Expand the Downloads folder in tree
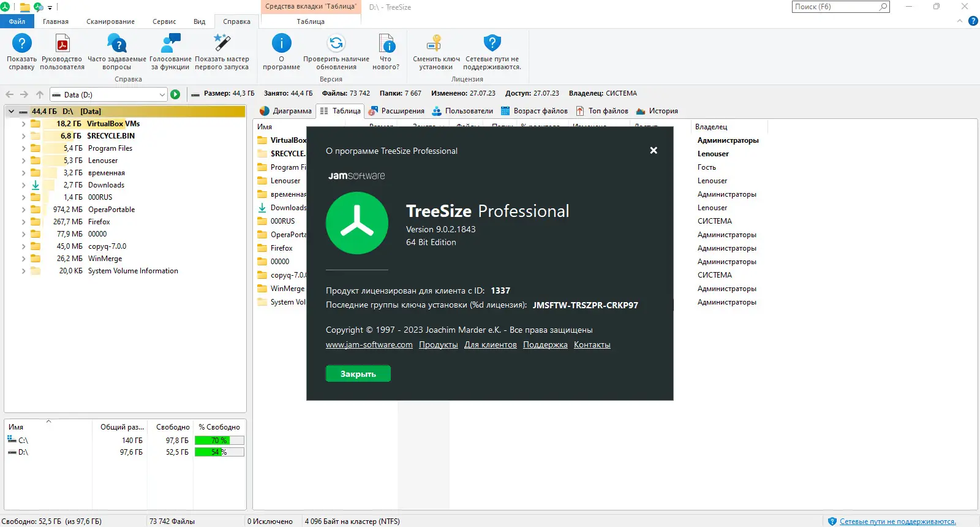Image resolution: width=980 pixels, height=527 pixels. [23, 185]
